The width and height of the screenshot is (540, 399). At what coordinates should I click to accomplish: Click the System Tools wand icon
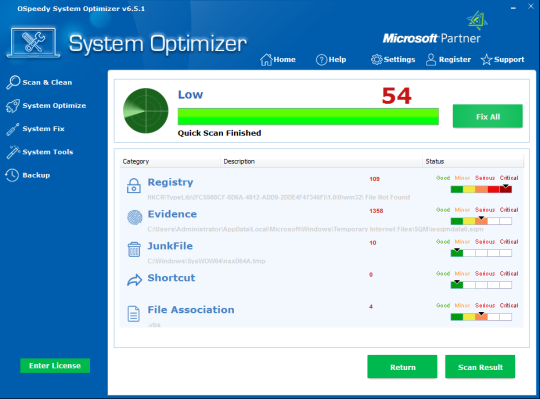click(x=13, y=152)
